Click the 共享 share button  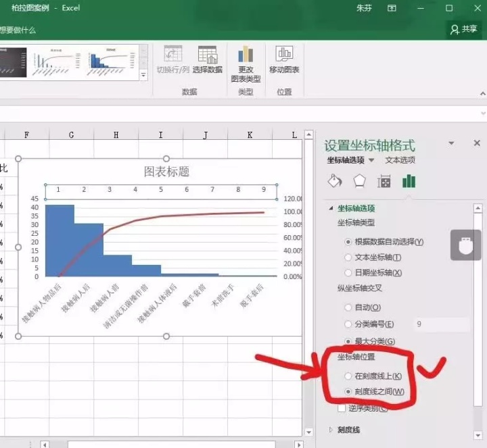(x=464, y=29)
